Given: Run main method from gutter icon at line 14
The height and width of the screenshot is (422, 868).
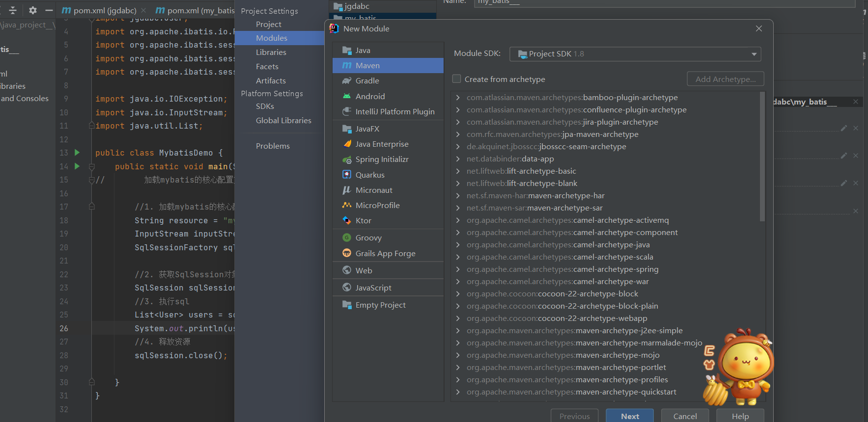Looking at the screenshot, I should tap(77, 166).
